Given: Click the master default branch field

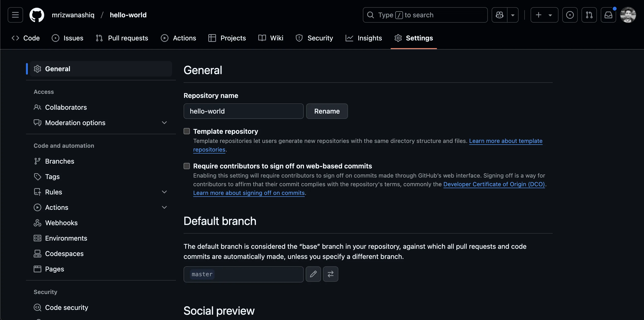Looking at the screenshot, I should (x=243, y=275).
